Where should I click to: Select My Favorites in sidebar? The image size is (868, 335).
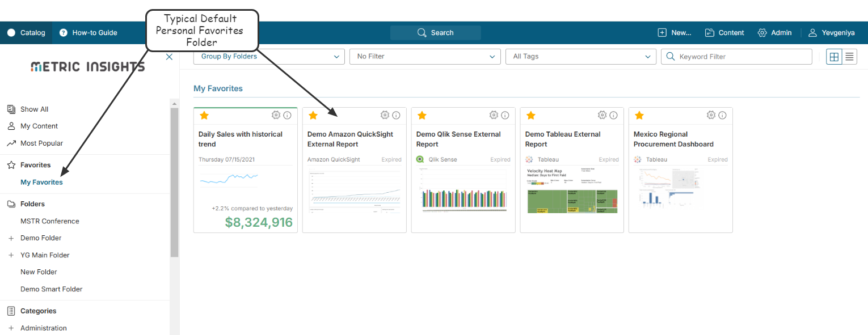(x=41, y=183)
